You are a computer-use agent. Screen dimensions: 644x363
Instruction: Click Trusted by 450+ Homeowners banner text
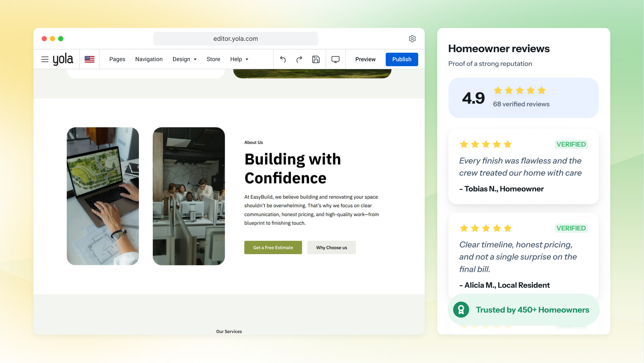coord(533,310)
